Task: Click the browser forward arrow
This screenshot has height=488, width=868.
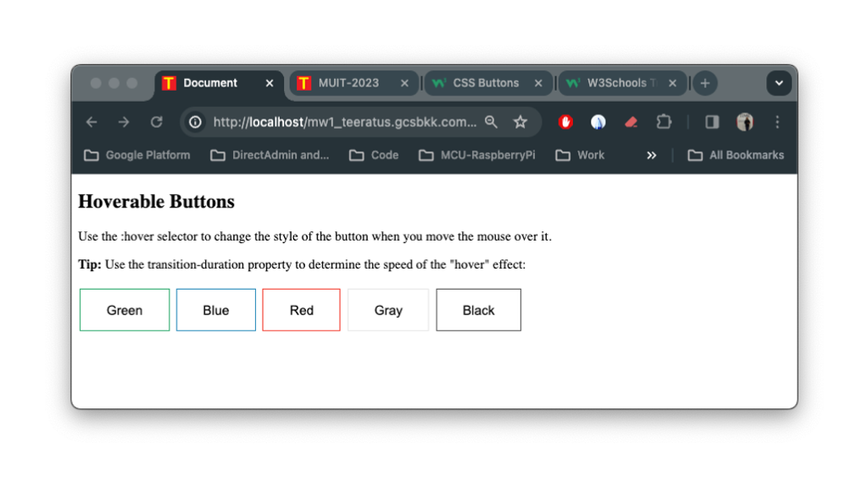Action: (124, 122)
